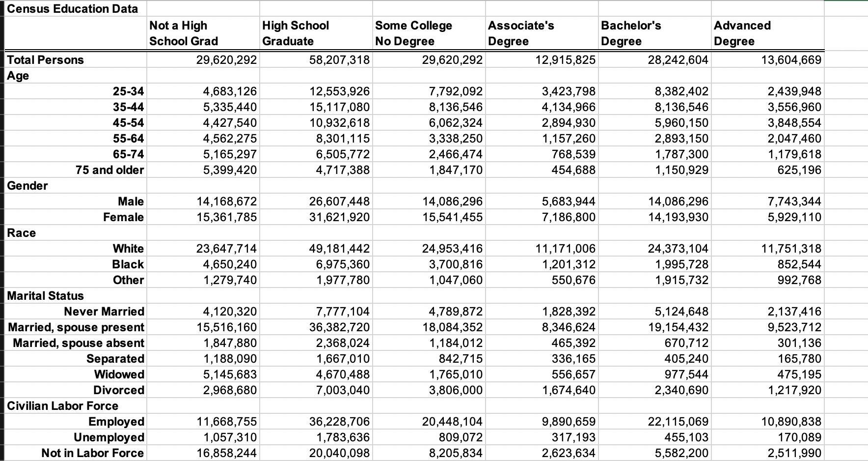
Task: Click Female value under Associate's Degree
Action: point(569,217)
